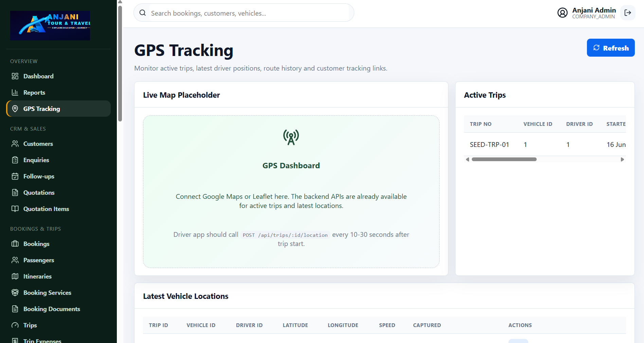Click the Booking Documents file icon
644x343 pixels.
[15, 309]
